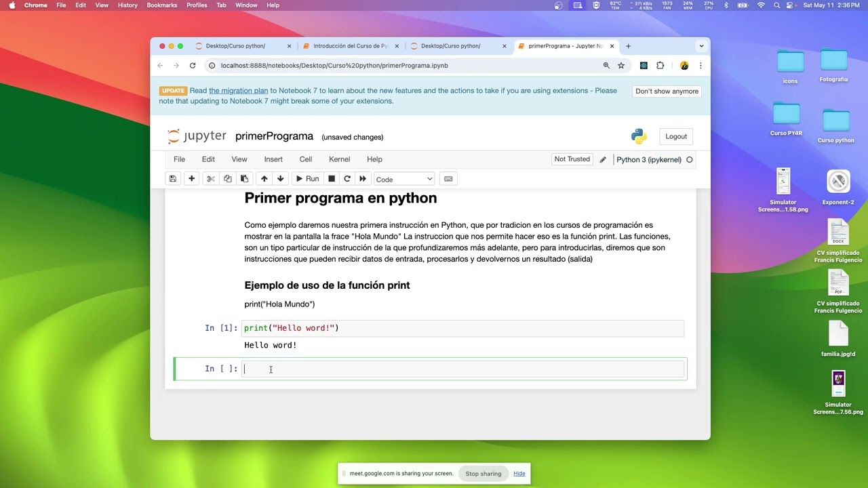Click the pencil edit icon near the kernel name
The height and width of the screenshot is (488, 868).
pyautogui.click(x=603, y=160)
